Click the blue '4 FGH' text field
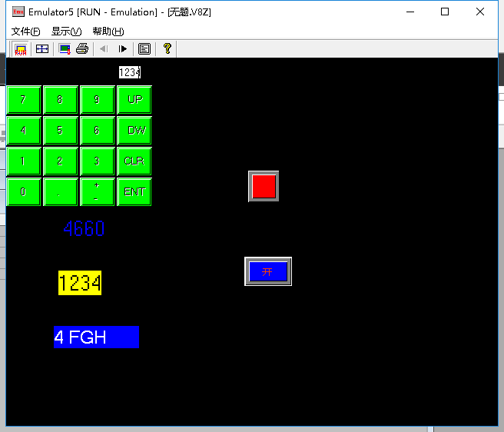Image resolution: width=504 pixels, height=432 pixels. pyautogui.click(x=96, y=337)
